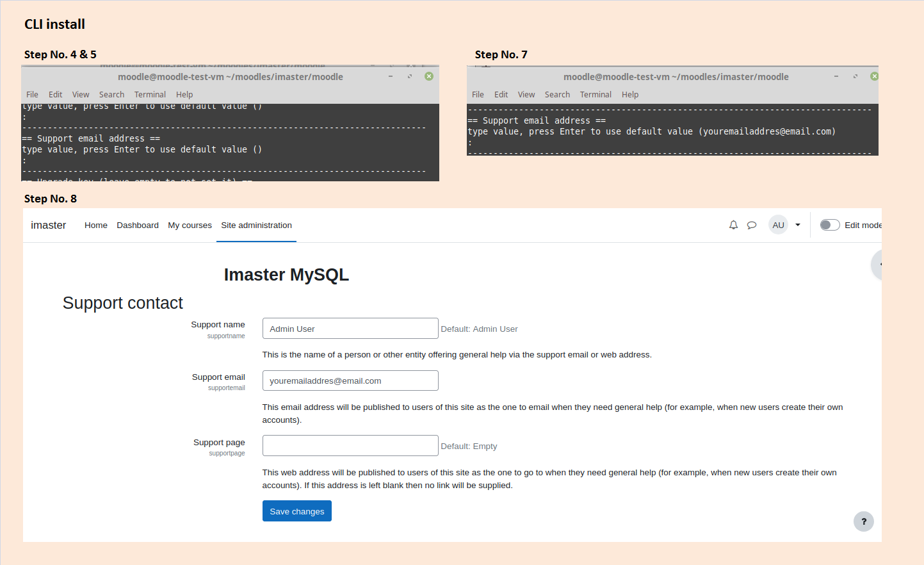Open Edit menu in Step 7 terminal
This screenshot has height=565, width=924.
tap(501, 95)
